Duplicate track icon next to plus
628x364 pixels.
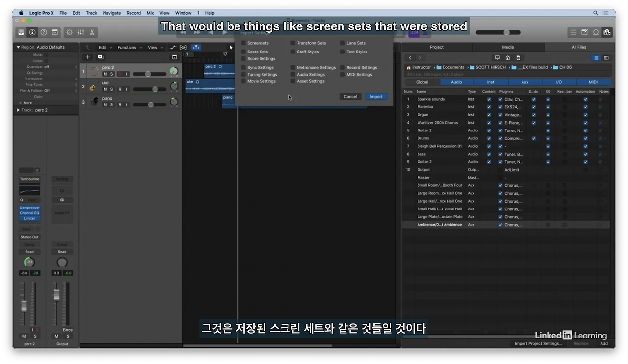click(x=100, y=57)
